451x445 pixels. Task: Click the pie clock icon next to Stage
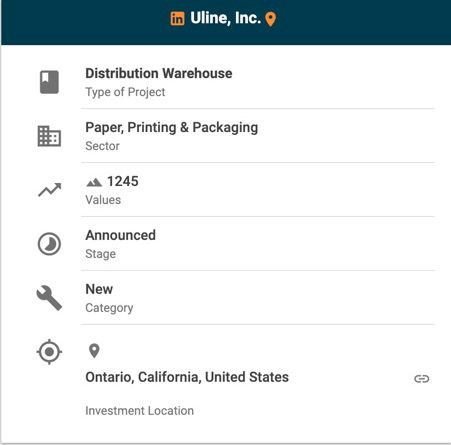click(x=49, y=244)
